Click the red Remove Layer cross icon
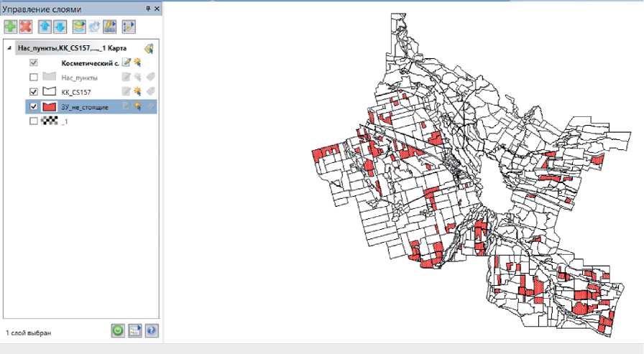Viewport: 644px width, 354px height. pos(26,27)
